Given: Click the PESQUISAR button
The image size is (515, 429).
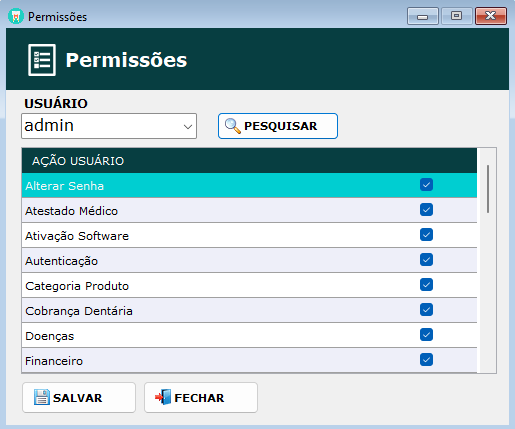Looking at the screenshot, I should [x=278, y=126].
